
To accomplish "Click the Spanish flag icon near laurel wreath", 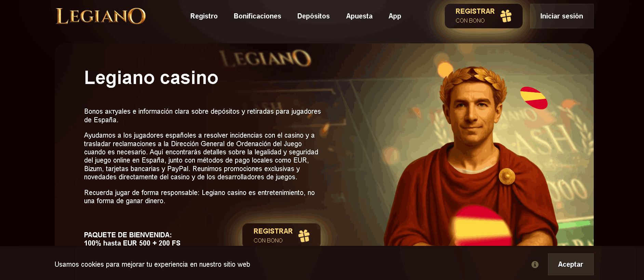I will [x=534, y=98].
